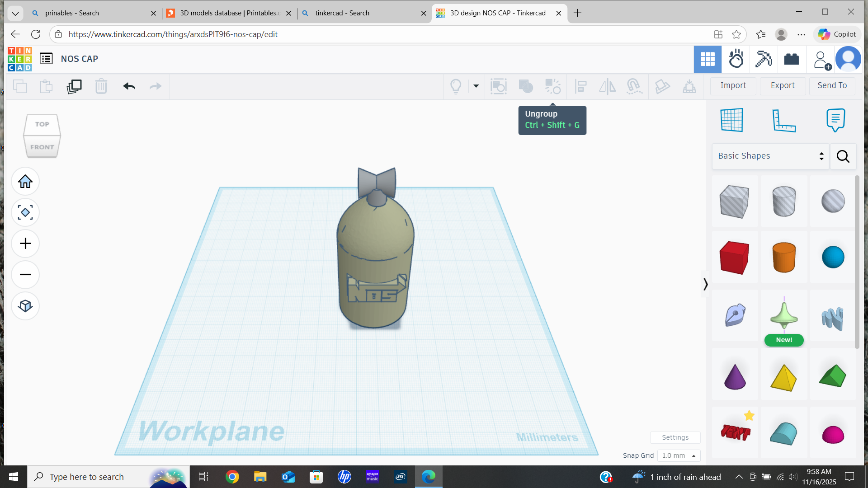Collapse the shapes panel with the chevron
Image resolution: width=868 pixels, height=488 pixels.
[705, 284]
